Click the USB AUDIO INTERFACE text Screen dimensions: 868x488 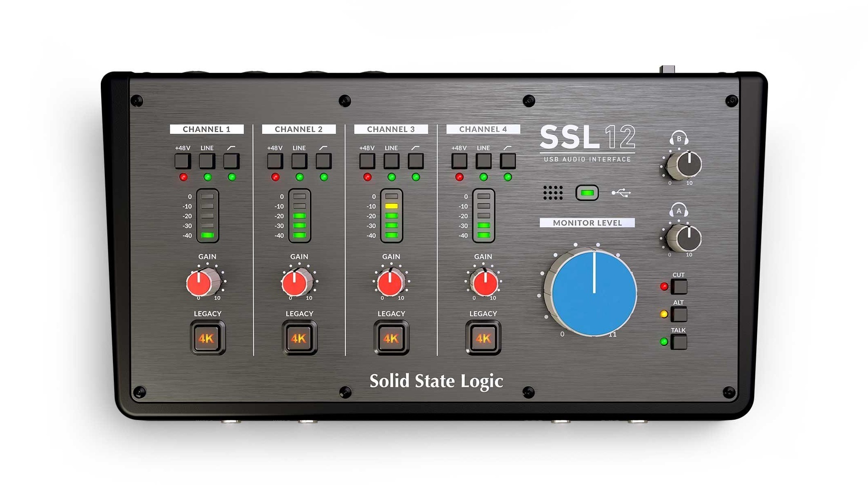(587, 160)
